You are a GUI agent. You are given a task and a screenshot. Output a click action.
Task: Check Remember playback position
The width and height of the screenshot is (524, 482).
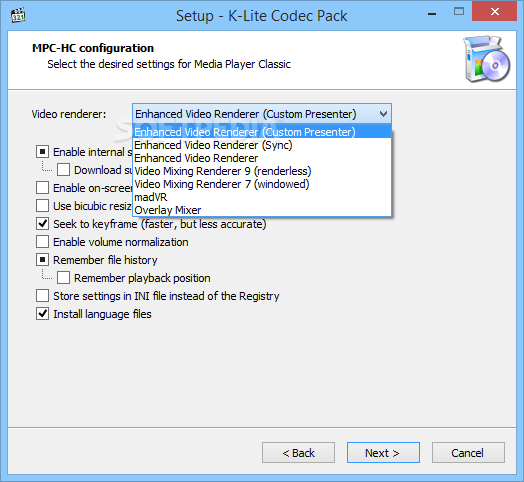[63, 278]
